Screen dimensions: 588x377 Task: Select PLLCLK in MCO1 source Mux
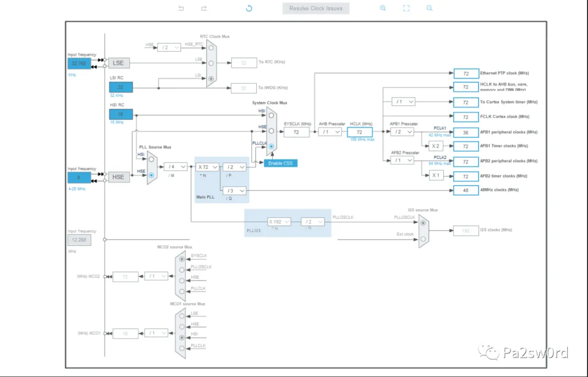[x=182, y=348]
